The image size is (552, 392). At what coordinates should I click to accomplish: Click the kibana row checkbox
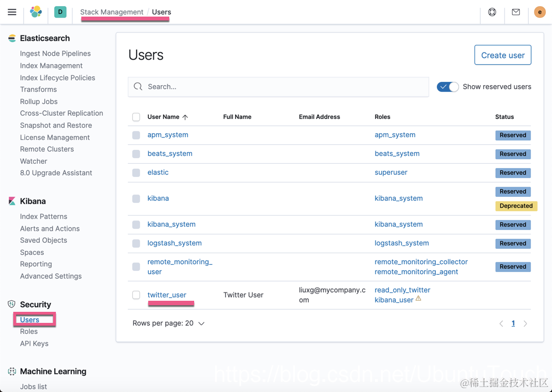(x=136, y=198)
